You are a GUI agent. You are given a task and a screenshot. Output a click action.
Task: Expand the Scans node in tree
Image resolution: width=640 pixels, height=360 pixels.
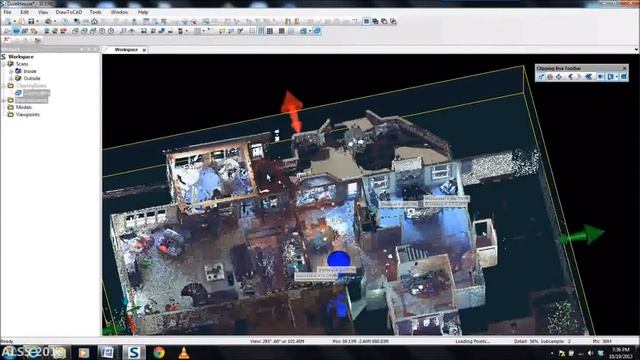click(x=4, y=64)
